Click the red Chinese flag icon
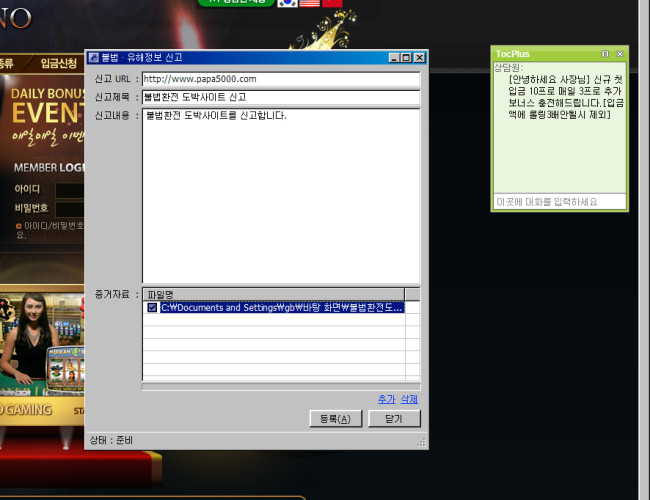This screenshot has width=650, height=500. click(332, 3)
